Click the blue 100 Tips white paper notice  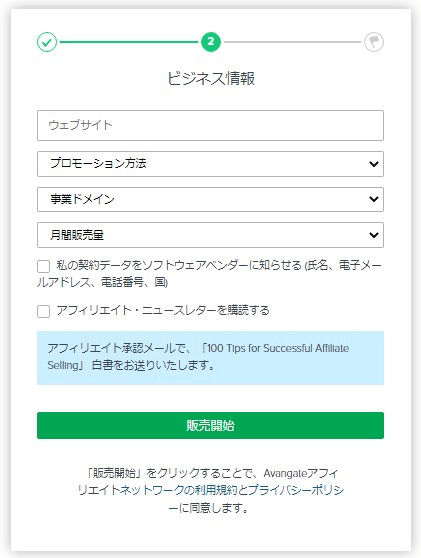click(210, 358)
